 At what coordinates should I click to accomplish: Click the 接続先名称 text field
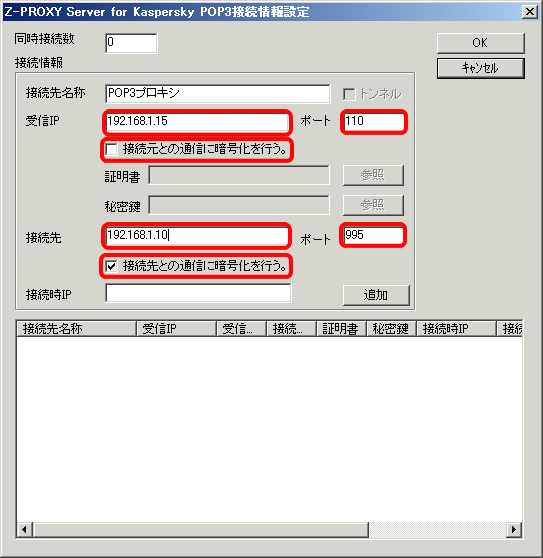(x=218, y=94)
